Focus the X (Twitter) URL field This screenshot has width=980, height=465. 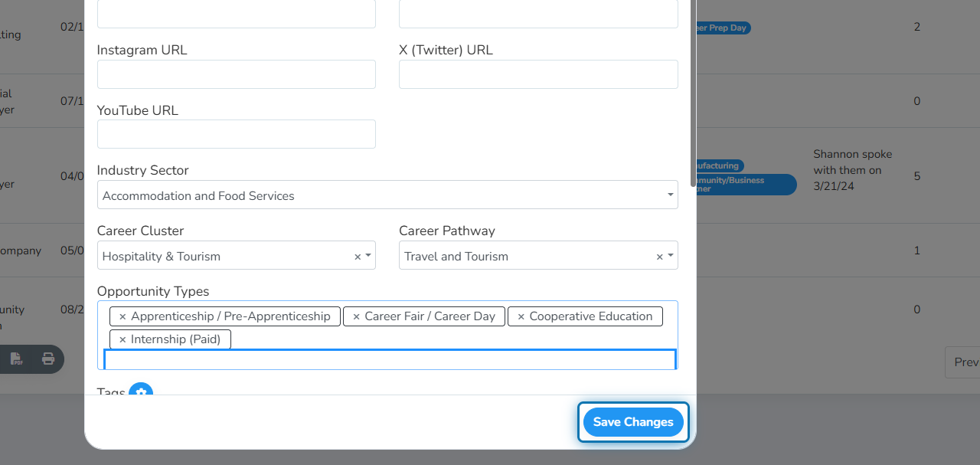coord(538,74)
